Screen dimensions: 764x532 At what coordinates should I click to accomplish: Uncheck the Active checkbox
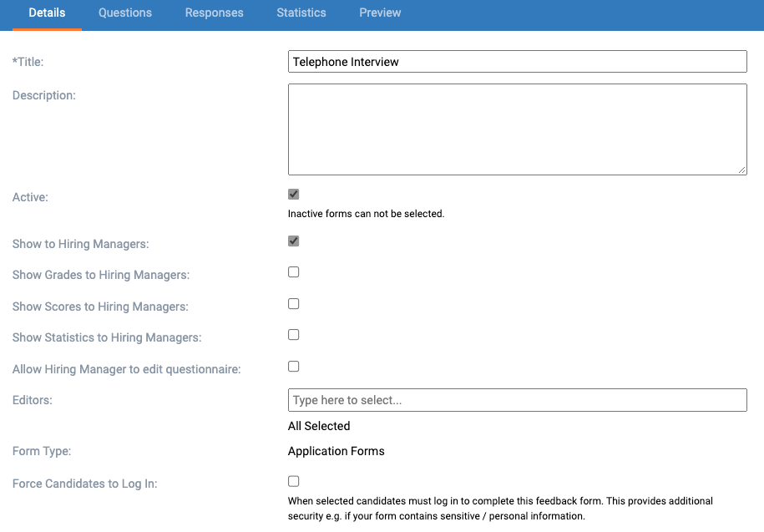click(x=293, y=194)
